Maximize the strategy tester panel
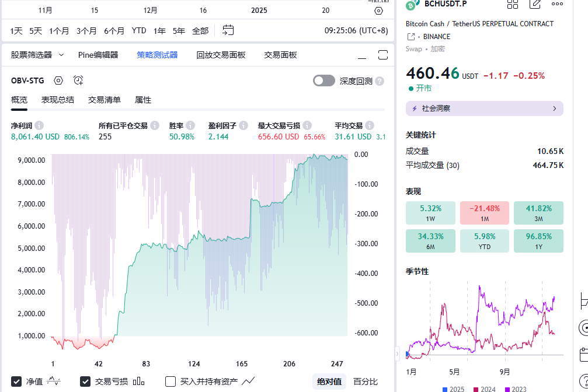 383,55
